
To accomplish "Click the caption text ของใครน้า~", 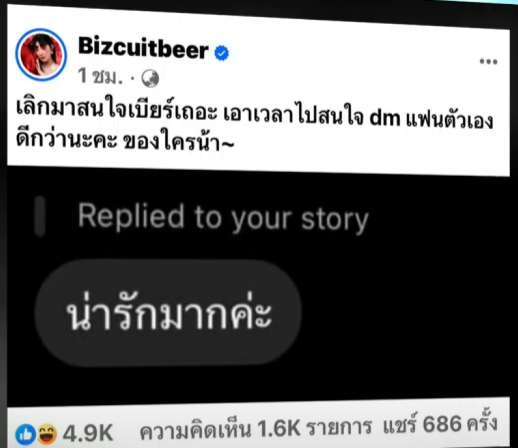I will click(x=179, y=141).
